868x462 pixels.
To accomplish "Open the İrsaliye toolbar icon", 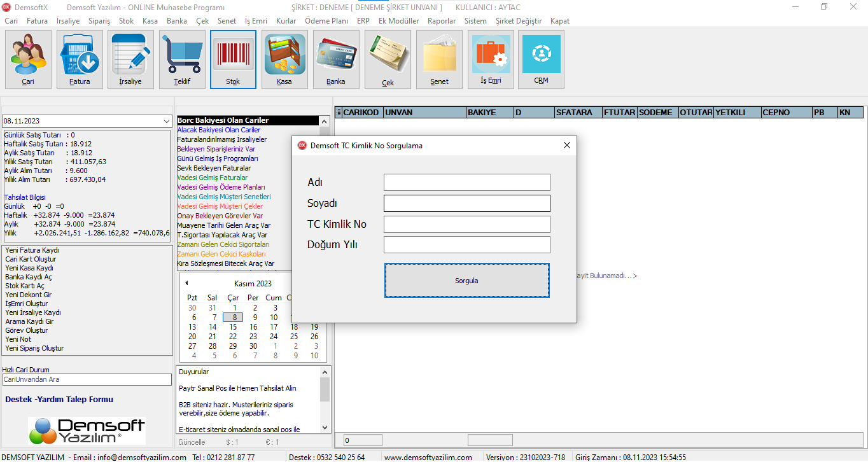I will [x=130, y=59].
